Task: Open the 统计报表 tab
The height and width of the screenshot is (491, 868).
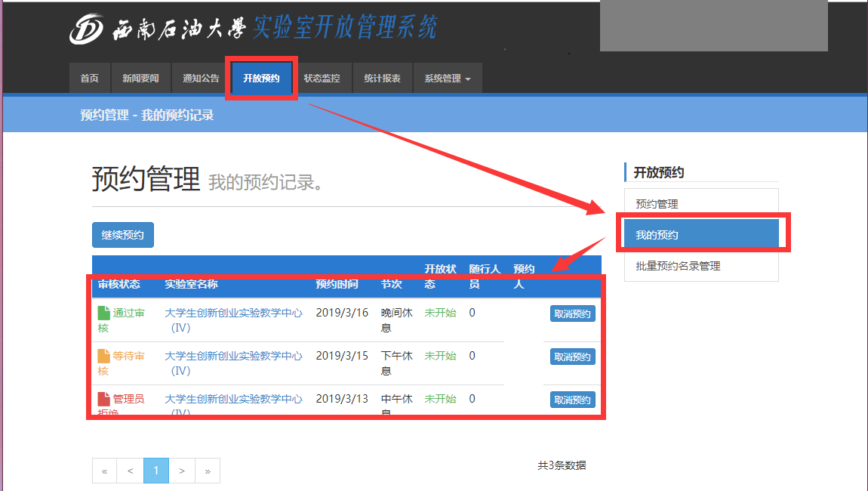Action: pyautogui.click(x=382, y=78)
